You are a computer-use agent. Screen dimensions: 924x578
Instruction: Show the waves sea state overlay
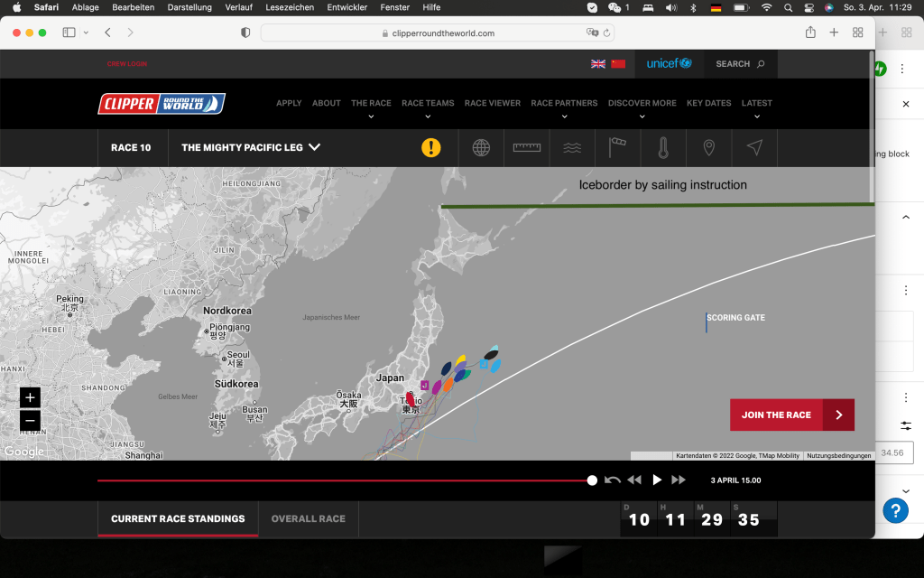pos(573,147)
